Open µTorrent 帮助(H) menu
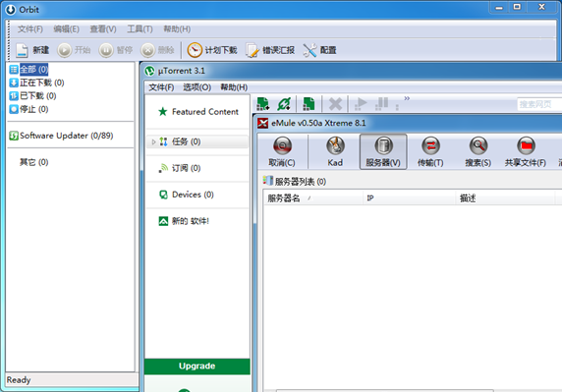The image size is (562, 392). 234,87
